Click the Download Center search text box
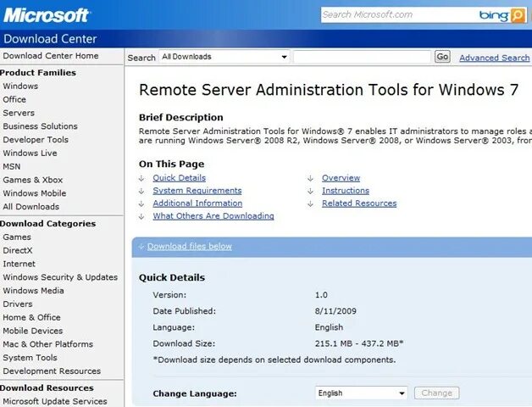Screen dimensions: 532x407 pyautogui.click(x=362, y=57)
